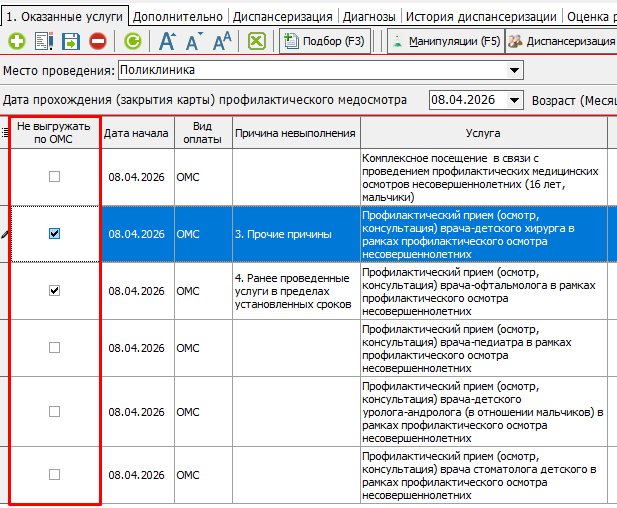Click the red delete record icon
This screenshot has height=508, width=617.
pyautogui.click(x=97, y=41)
